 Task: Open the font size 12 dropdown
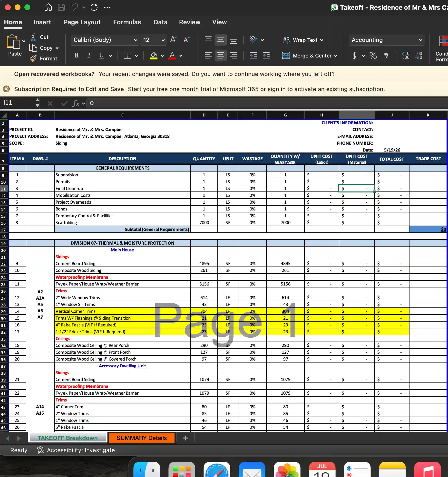point(163,40)
